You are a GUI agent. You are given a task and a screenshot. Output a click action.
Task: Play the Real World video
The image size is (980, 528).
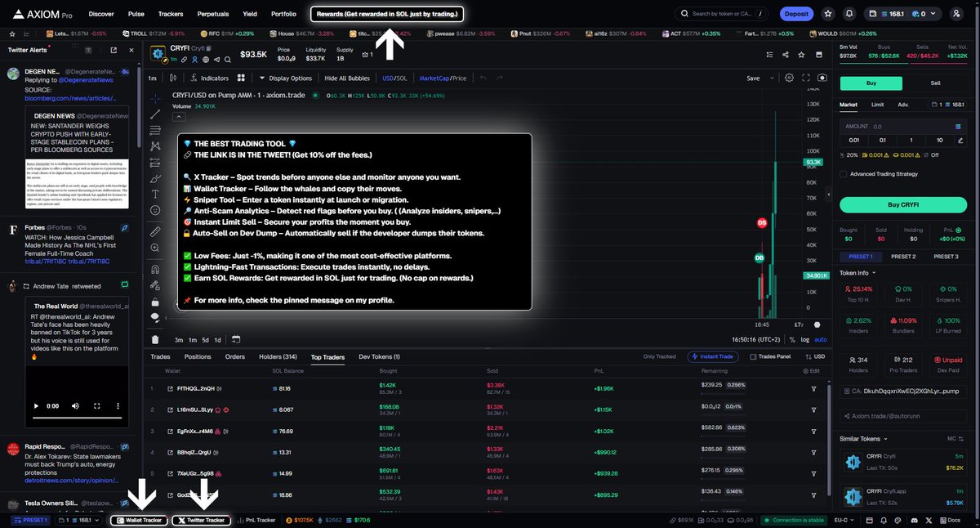click(36, 405)
